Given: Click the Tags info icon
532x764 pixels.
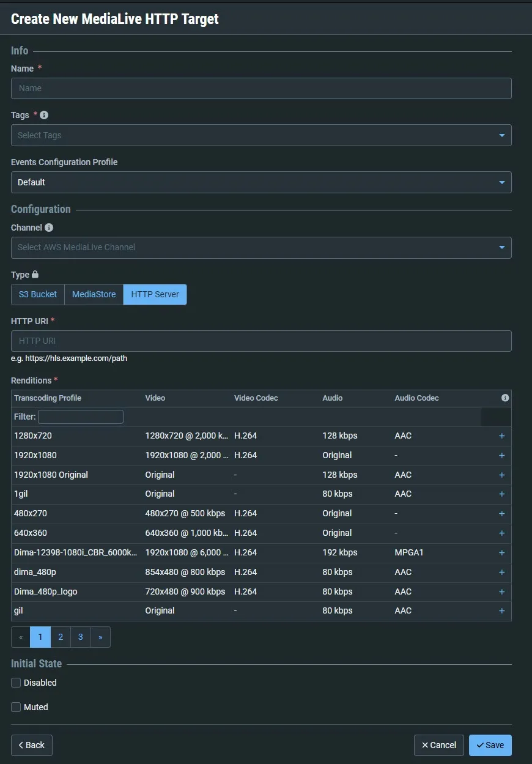Looking at the screenshot, I should 44,115.
